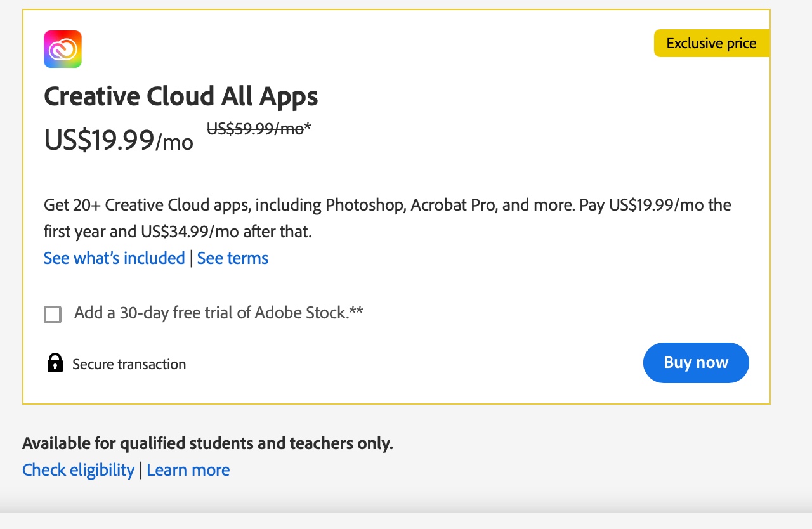Viewport: 812px width, 529px height.
Task: Open the 'See terms' link
Action: (x=233, y=258)
